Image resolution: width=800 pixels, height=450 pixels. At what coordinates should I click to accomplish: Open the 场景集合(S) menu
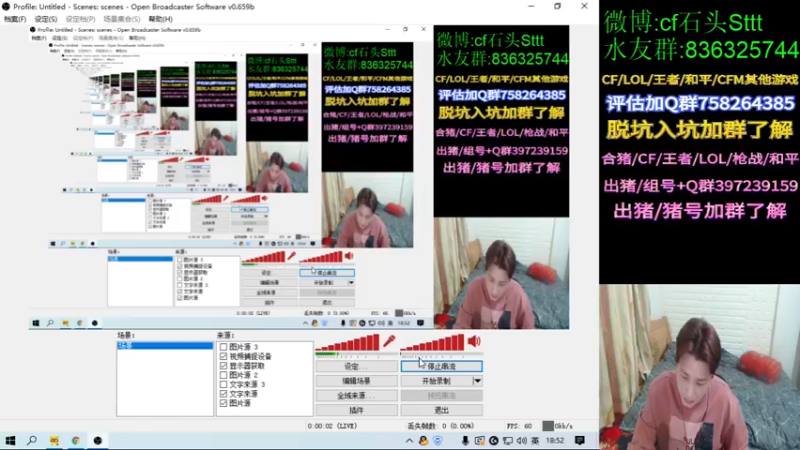pyautogui.click(x=121, y=19)
